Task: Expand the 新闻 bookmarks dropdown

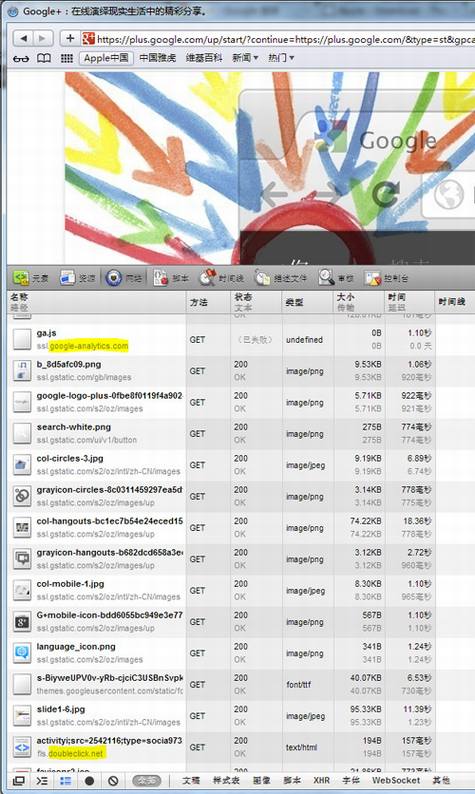Action: [x=245, y=58]
